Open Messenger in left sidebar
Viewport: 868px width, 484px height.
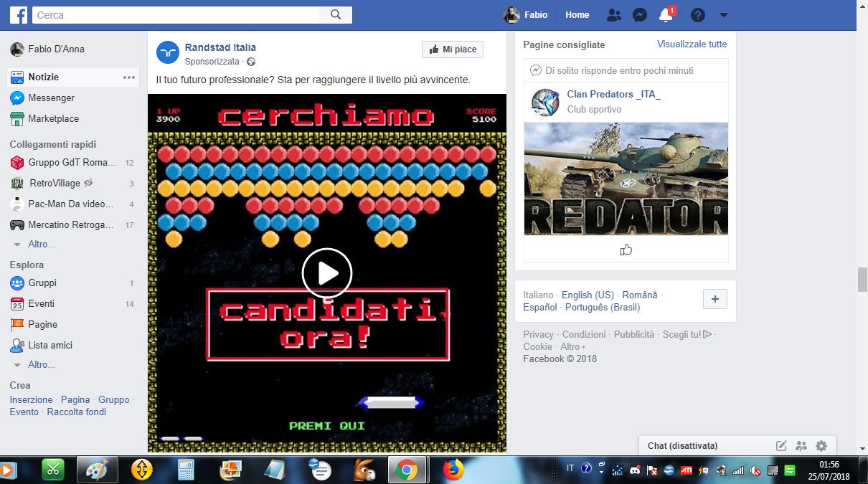point(51,98)
